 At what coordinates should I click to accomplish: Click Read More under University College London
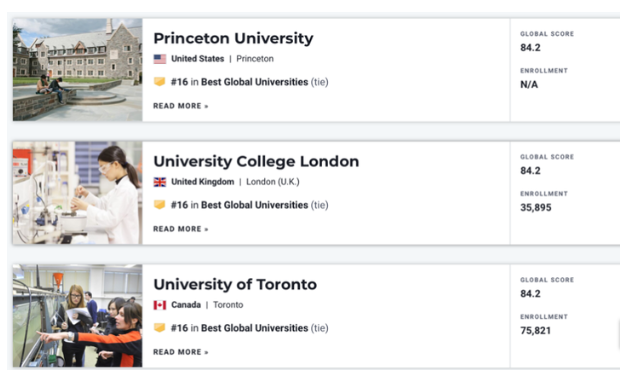pos(180,229)
